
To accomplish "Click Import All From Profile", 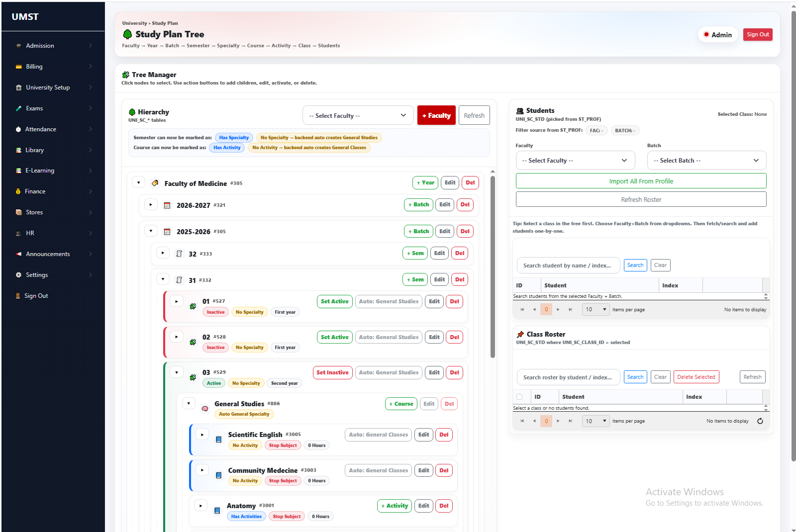I will (641, 181).
